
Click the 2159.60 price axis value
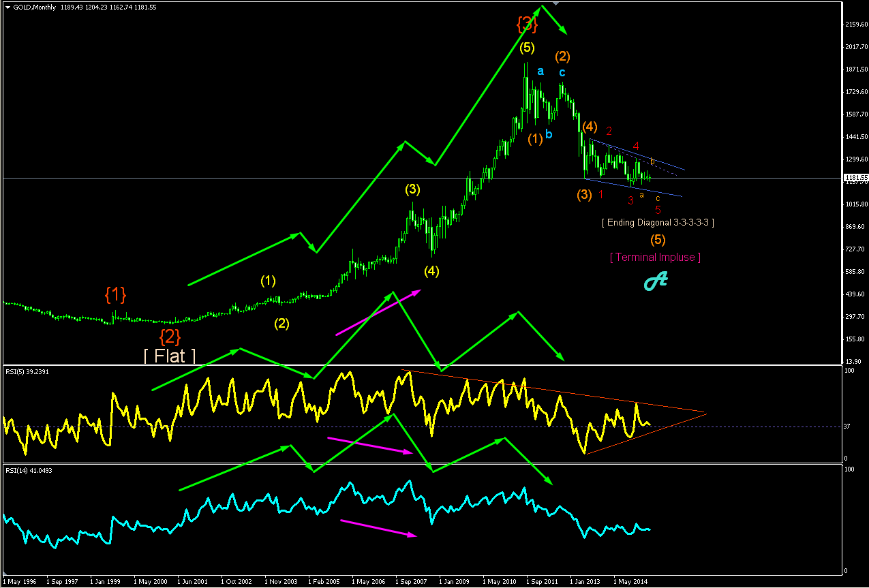tap(855, 25)
